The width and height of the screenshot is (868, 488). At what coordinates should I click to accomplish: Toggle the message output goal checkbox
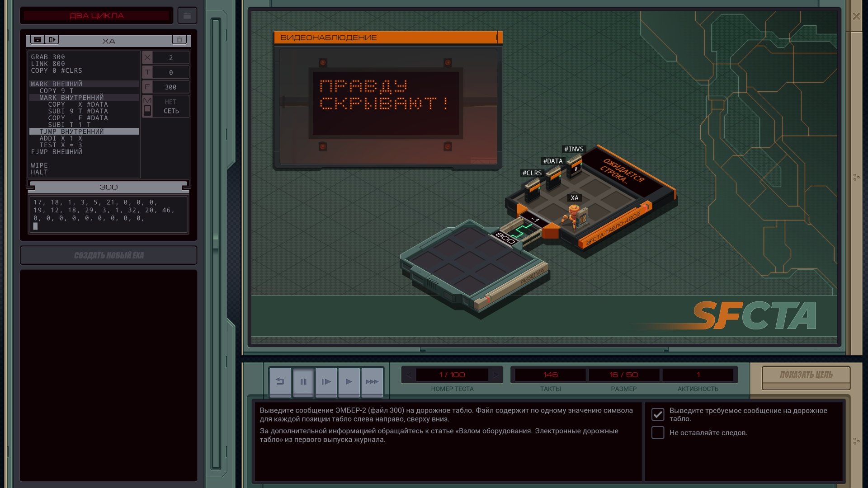pyautogui.click(x=658, y=414)
